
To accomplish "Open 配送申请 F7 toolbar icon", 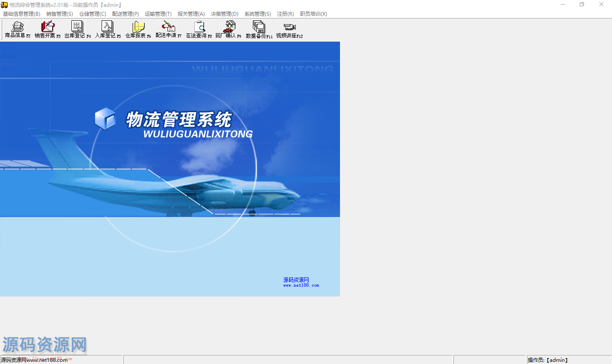I will [x=168, y=29].
